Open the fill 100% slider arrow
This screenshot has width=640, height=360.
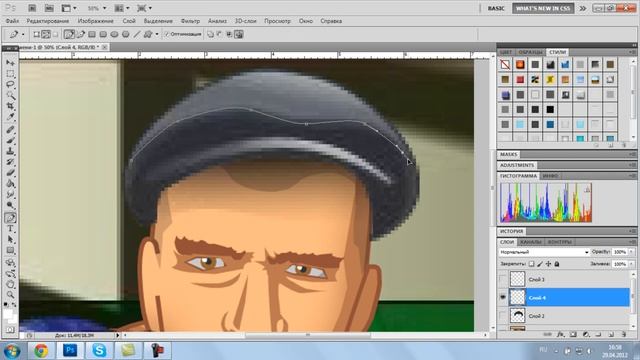pyautogui.click(x=631, y=264)
